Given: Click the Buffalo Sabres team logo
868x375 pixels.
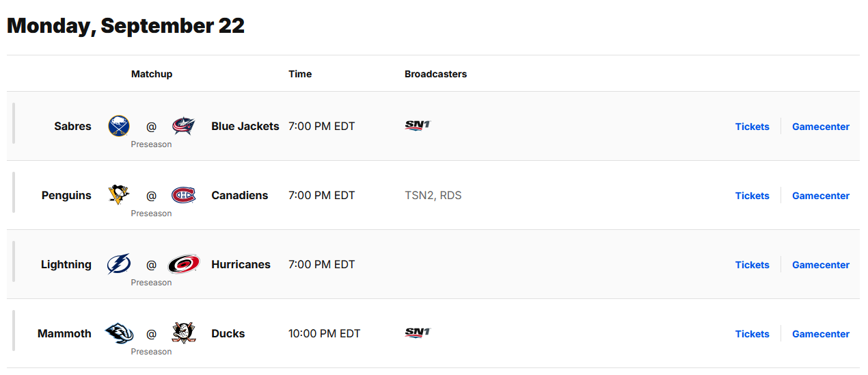Looking at the screenshot, I should (119, 126).
